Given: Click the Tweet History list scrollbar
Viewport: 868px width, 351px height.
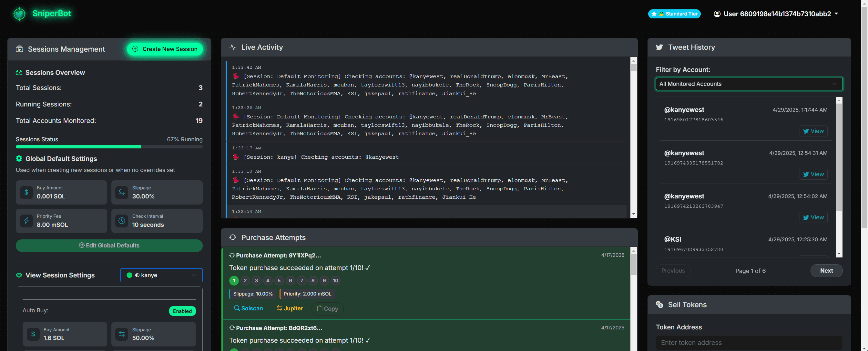Looking at the screenshot, I should pos(839,177).
